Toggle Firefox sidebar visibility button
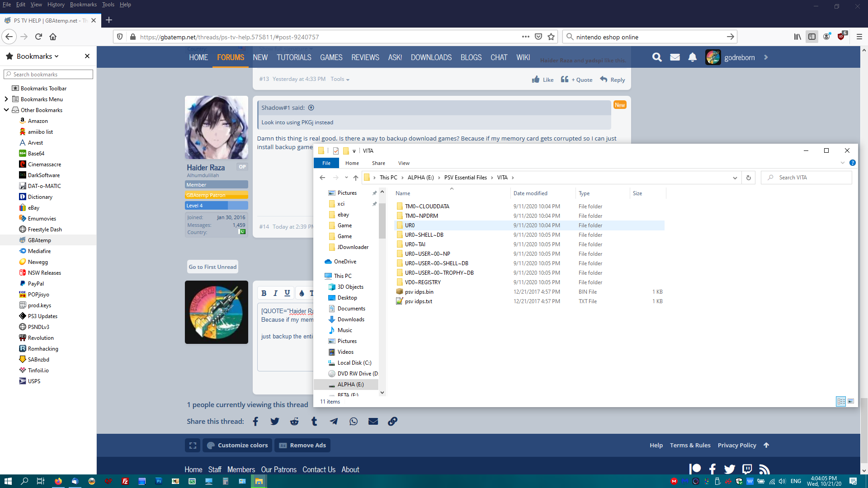The height and width of the screenshot is (488, 868). (812, 37)
